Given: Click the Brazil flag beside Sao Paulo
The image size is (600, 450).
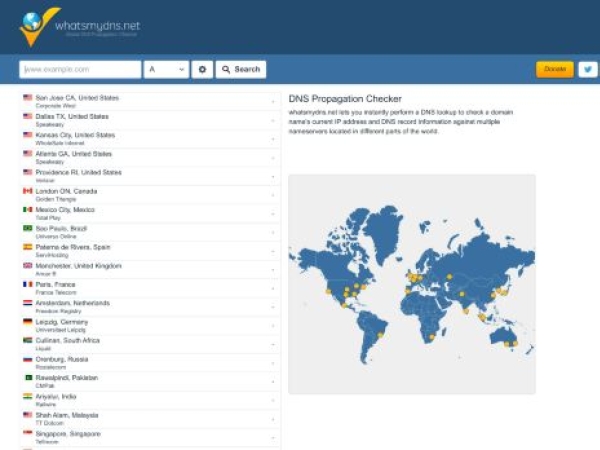Looking at the screenshot, I should point(28,228).
